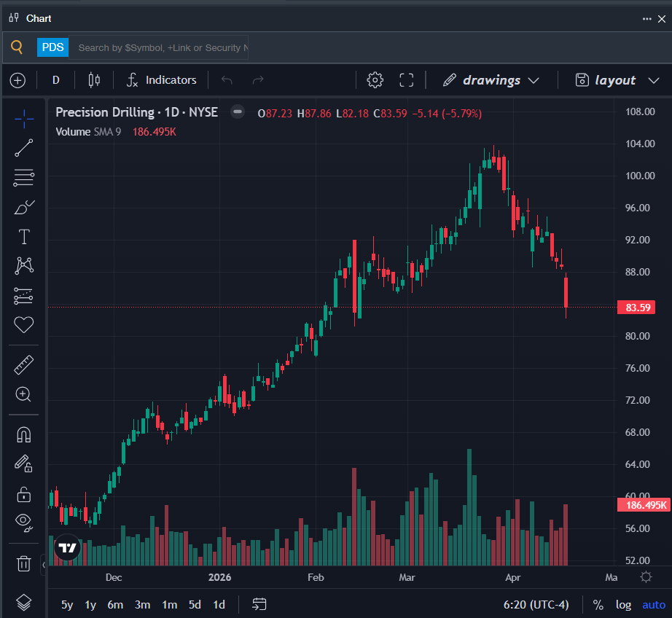Image resolution: width=672 pixels, height=618 pixels.
Task: Switch to the 5y time range
Action: click(67, 605)
